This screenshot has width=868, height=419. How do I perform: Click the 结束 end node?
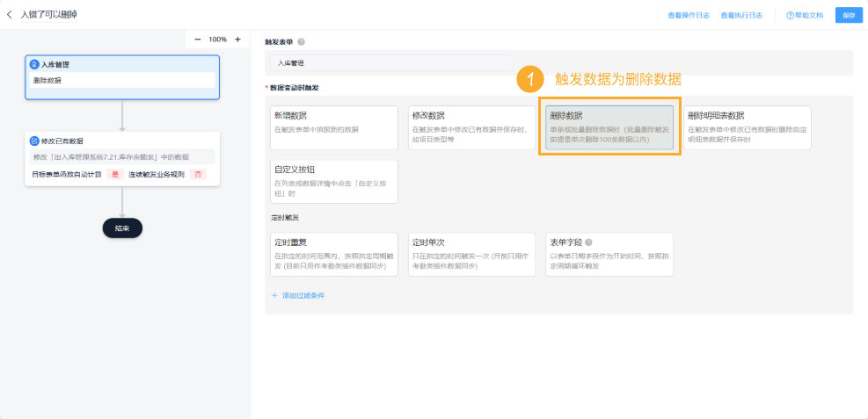click(x=122, y=228)
